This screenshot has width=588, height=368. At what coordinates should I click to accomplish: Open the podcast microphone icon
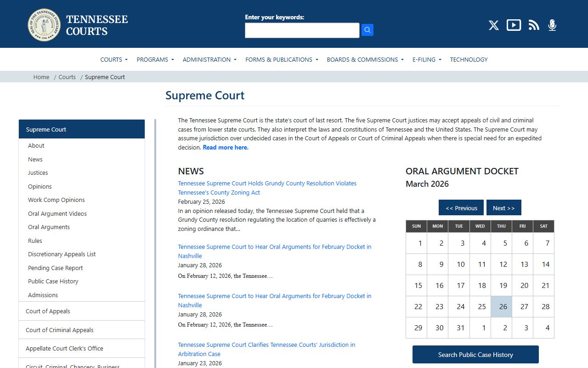(552, 25)
